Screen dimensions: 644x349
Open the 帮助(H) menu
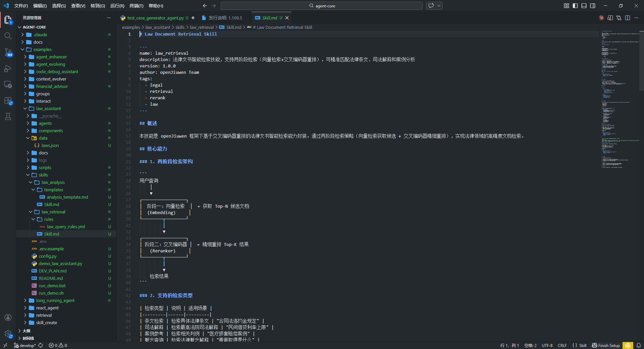[x=156, y=6]
